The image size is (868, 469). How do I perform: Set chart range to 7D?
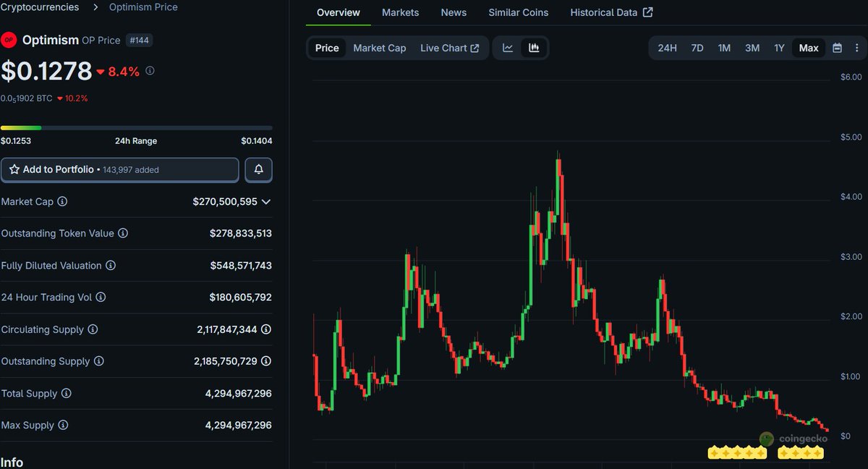point(697,48)
